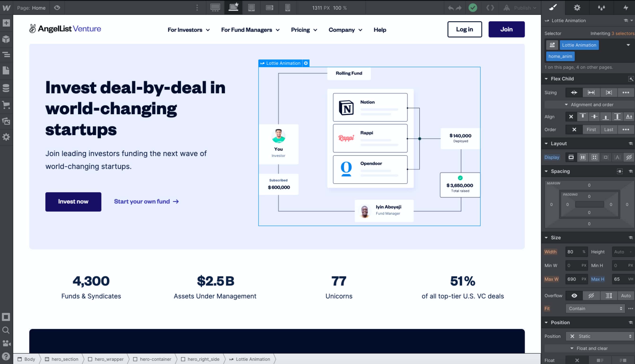
Task: Switch to Element Settings gear tab
Action: coord(577,8)
